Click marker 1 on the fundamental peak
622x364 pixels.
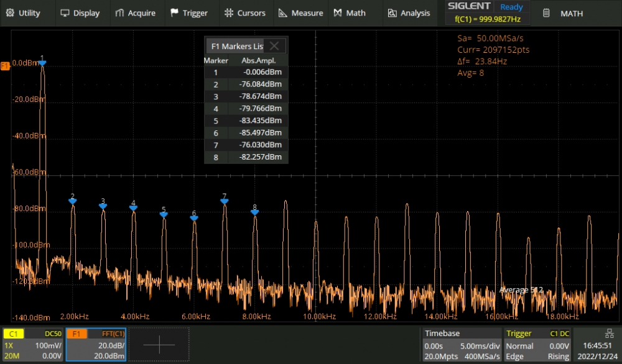[42, 62]
